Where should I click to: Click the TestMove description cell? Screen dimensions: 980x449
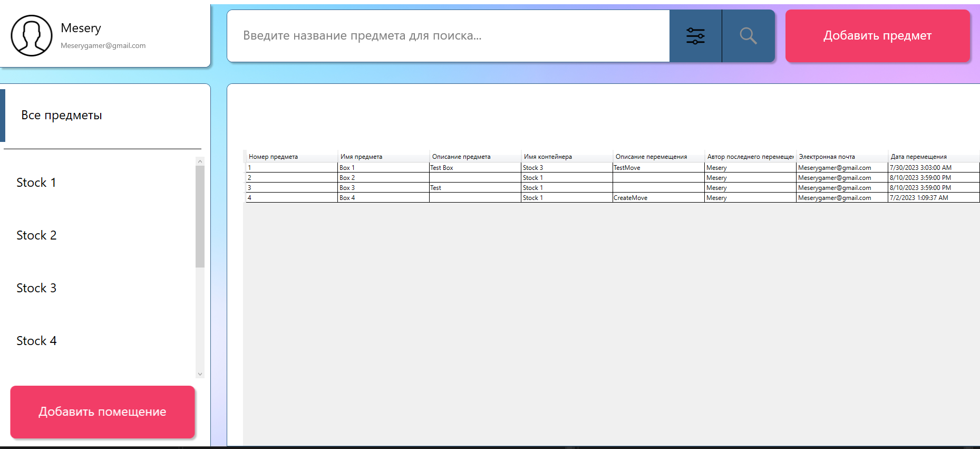coord(658,168)
